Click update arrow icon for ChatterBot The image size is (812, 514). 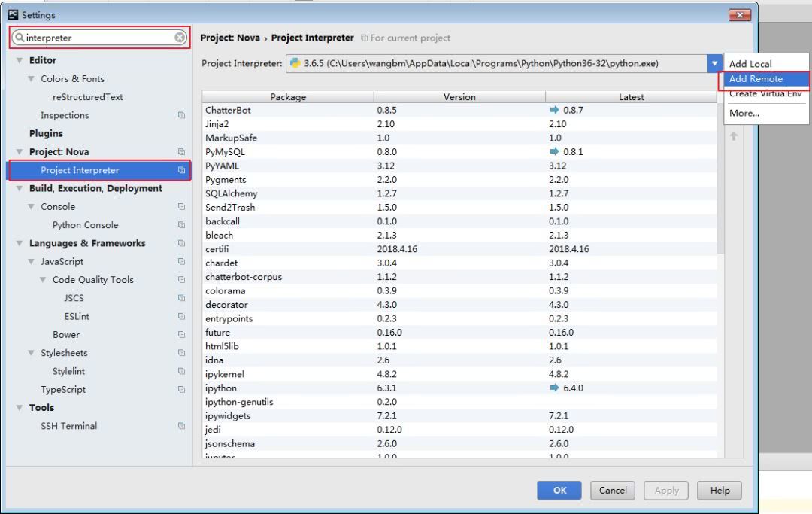click(554, 110)
